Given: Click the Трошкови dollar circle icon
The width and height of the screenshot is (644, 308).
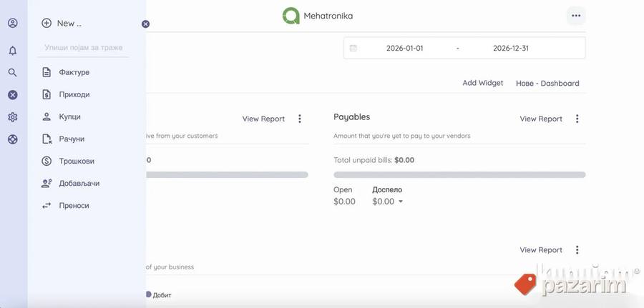Looking at the screenshot, I should [47, 161].
